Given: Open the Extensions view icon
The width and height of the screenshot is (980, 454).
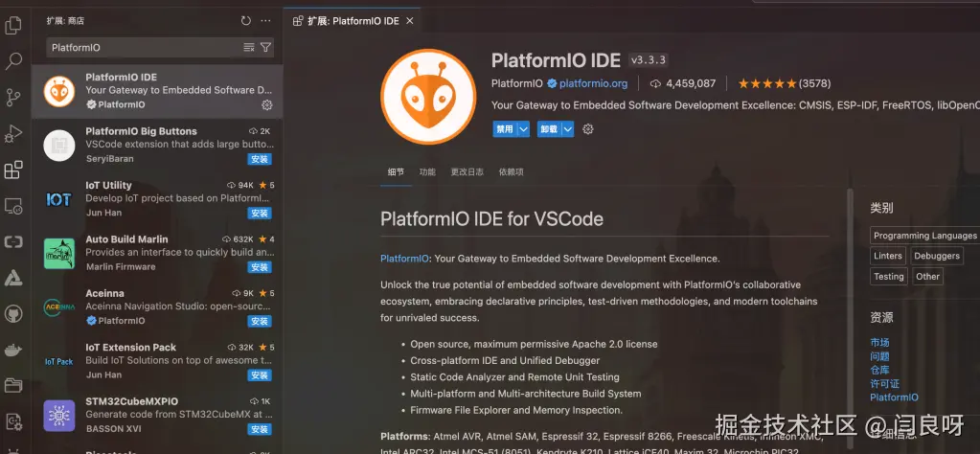Looking at the screenshot, I should pos(13,170).
